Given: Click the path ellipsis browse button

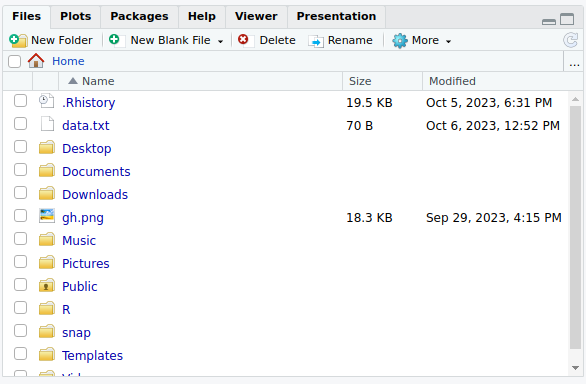Looking at the screenshot, I should [574, 62].
